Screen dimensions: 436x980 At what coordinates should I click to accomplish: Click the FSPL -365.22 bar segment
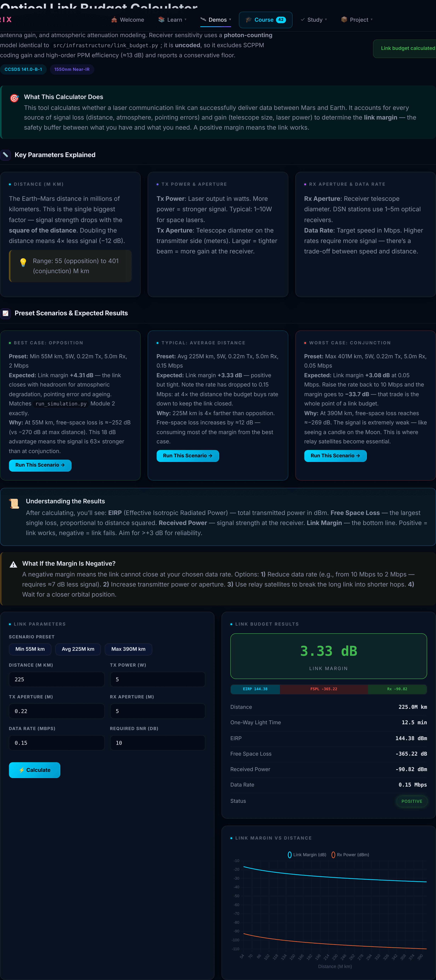click(x=324, y=689)
